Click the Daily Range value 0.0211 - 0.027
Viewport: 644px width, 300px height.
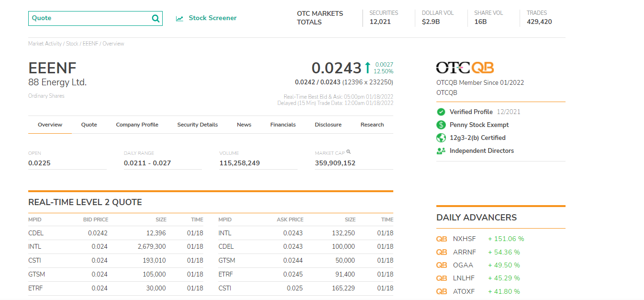coord(147,163)
